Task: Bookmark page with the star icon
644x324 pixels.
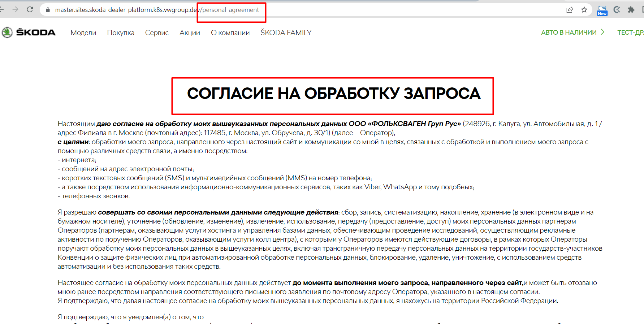Action: pos(584,10)
